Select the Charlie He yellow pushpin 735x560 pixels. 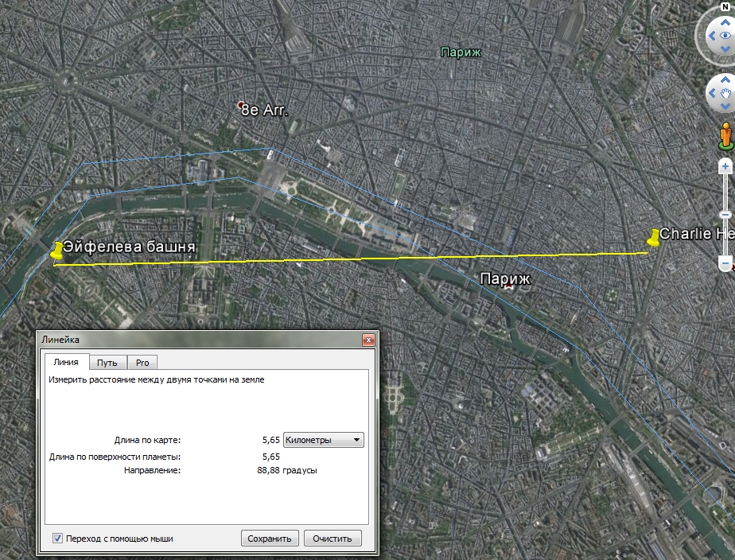coord(652,238)
